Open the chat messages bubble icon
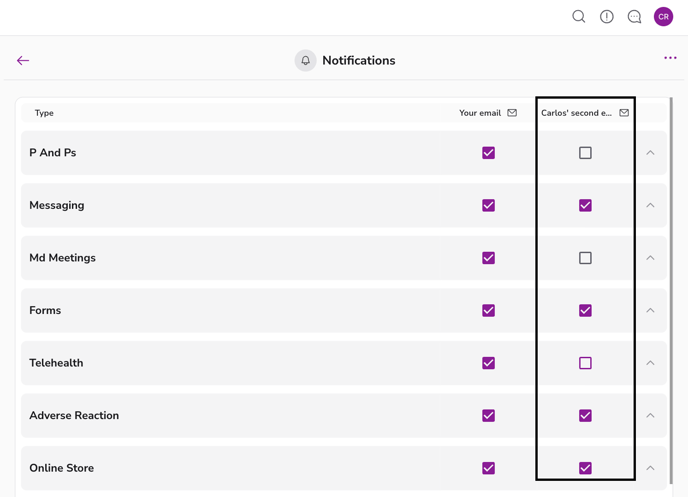 (635, 16)
